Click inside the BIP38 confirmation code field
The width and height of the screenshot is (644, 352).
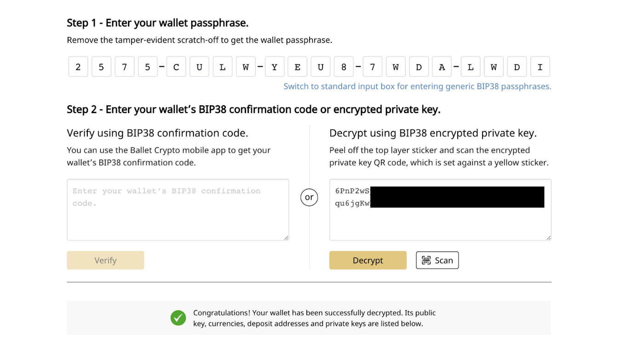(178, 209)
